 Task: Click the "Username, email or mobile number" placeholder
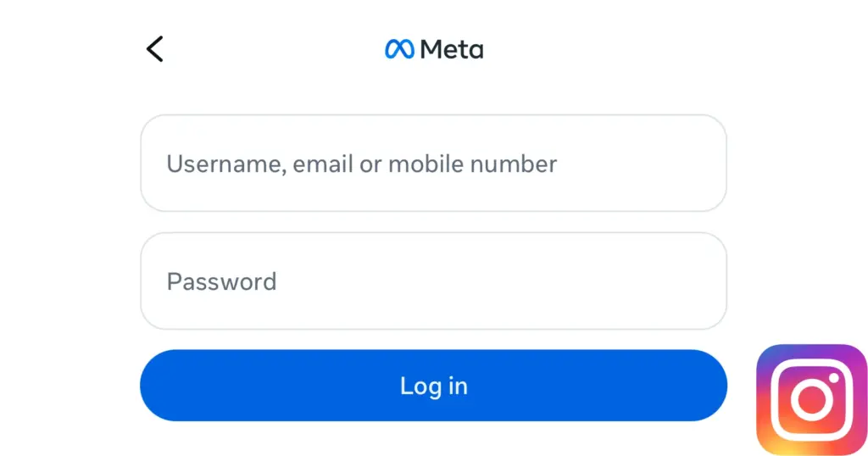coord(361,163)
